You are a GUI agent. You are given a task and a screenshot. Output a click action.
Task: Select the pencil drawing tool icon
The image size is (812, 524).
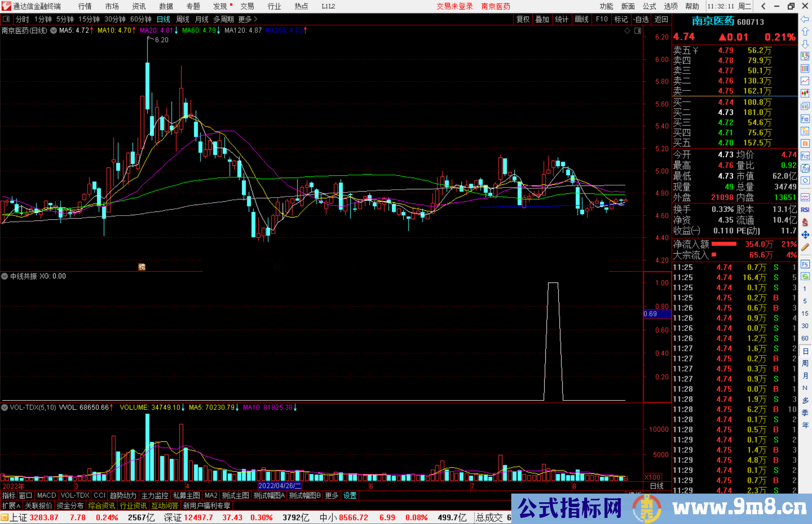[805, 247]
